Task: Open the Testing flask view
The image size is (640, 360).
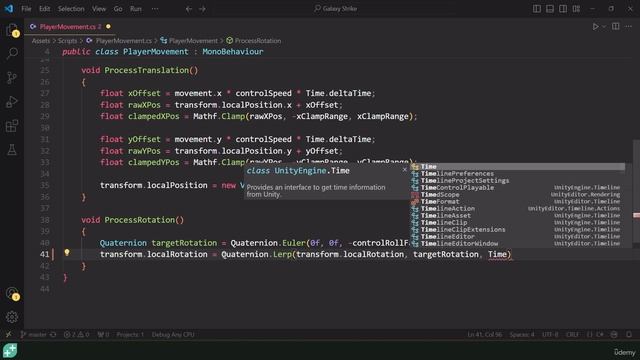Action: click(12, 150)
